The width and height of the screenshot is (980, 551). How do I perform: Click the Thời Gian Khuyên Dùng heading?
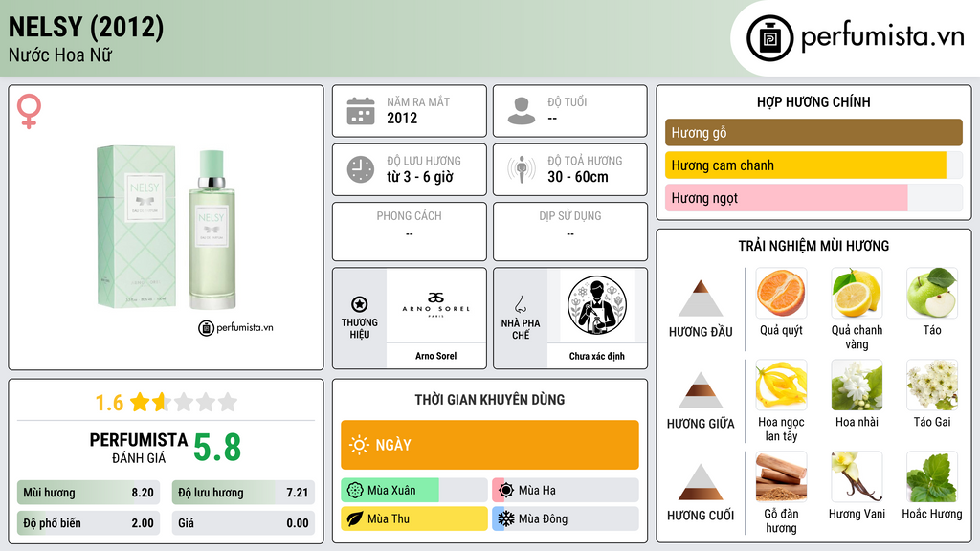pos(490,399)
